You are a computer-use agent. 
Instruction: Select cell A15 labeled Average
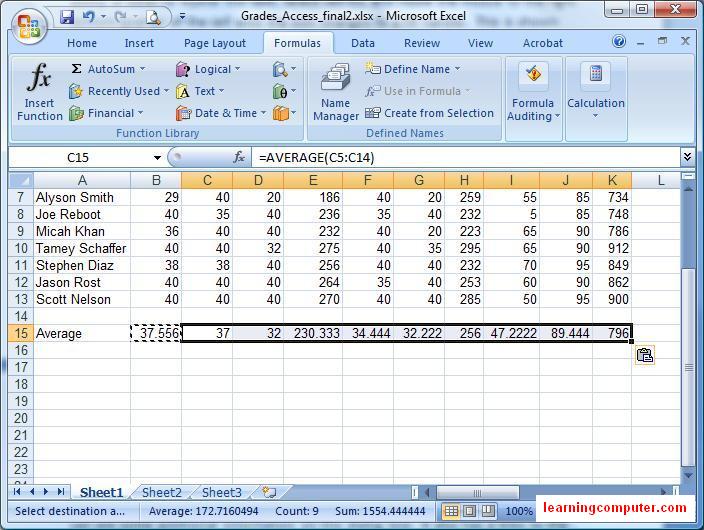82,333
